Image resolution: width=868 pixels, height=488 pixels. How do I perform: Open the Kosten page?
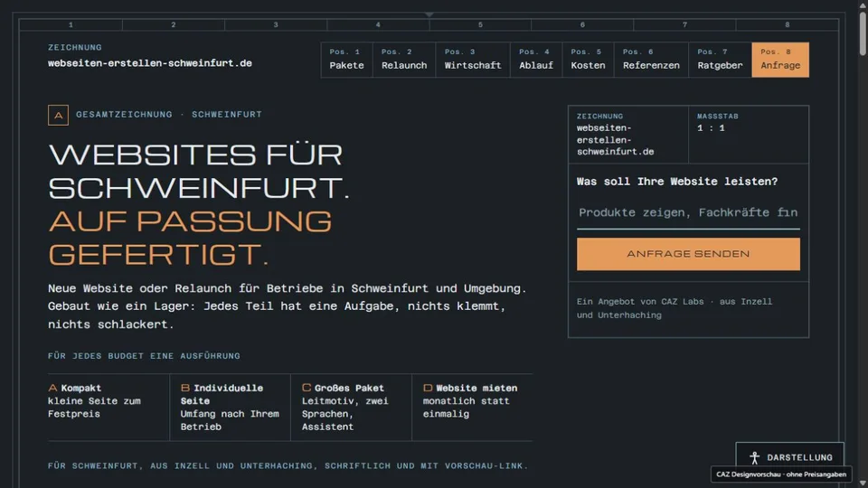588,60
